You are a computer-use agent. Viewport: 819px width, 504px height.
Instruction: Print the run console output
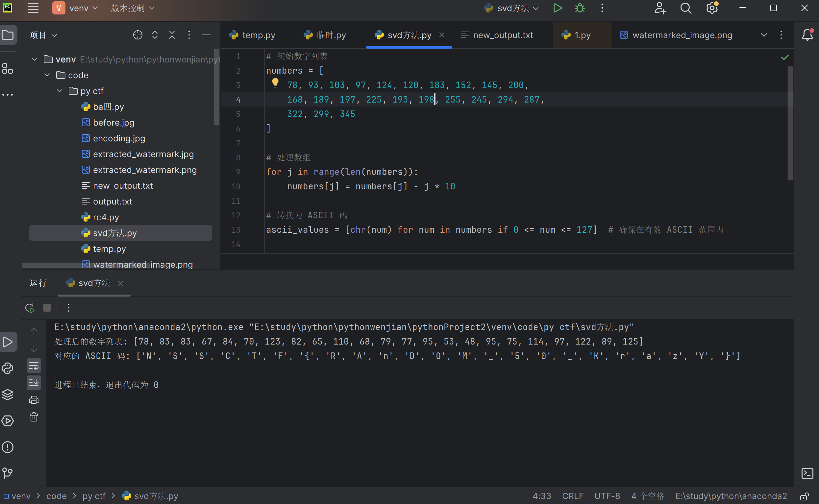[34, 400]
